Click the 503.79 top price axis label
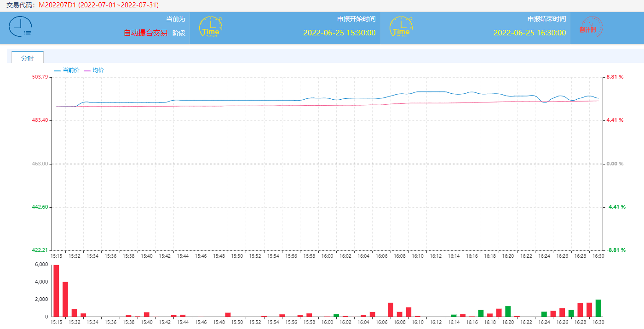 pos(40,77)
